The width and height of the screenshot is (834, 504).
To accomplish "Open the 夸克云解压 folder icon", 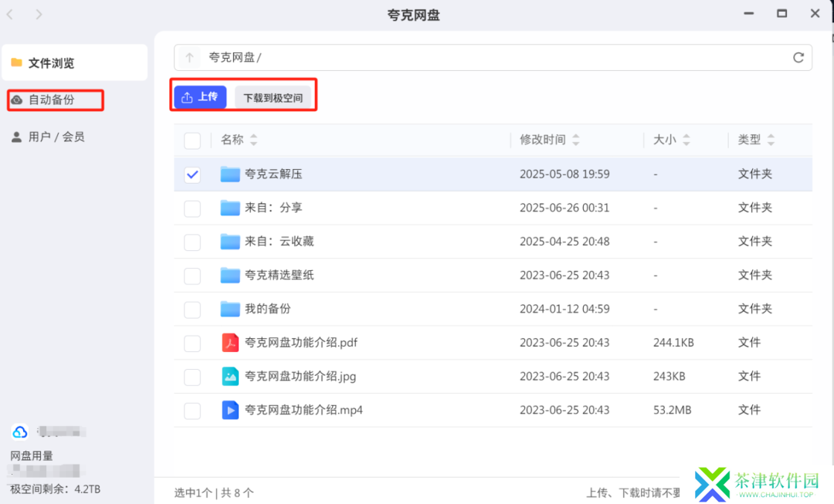I will 230,174.
